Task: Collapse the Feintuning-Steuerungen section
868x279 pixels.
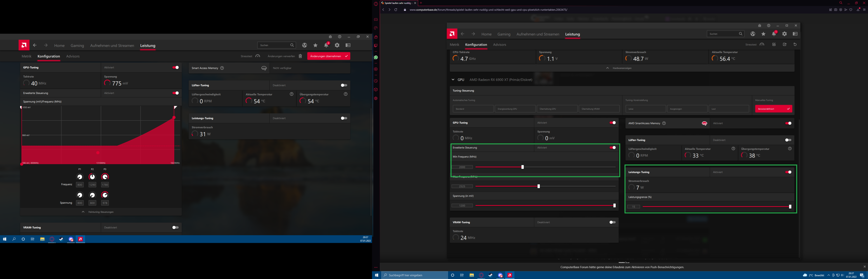Action: [83, 212]
